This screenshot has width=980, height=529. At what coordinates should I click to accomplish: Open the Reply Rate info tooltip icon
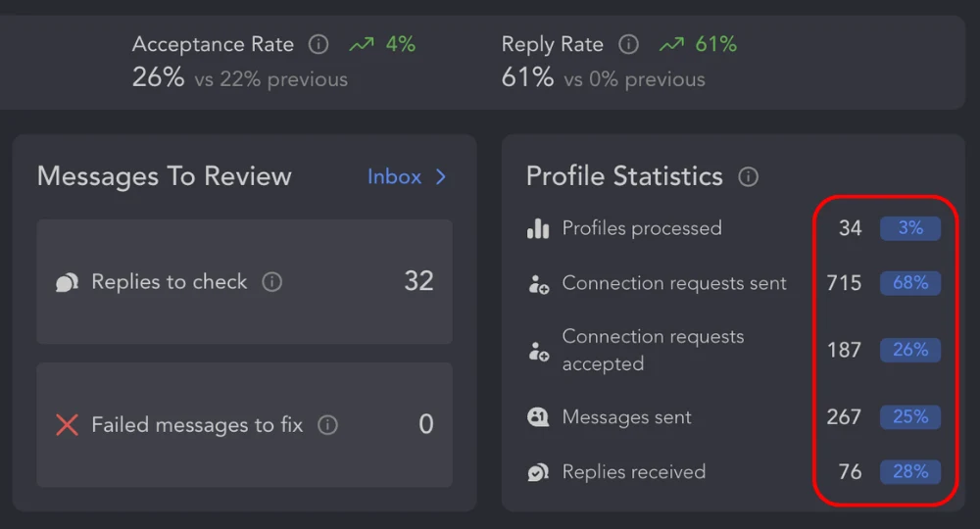pyautogui.click(x=628, y=44)
